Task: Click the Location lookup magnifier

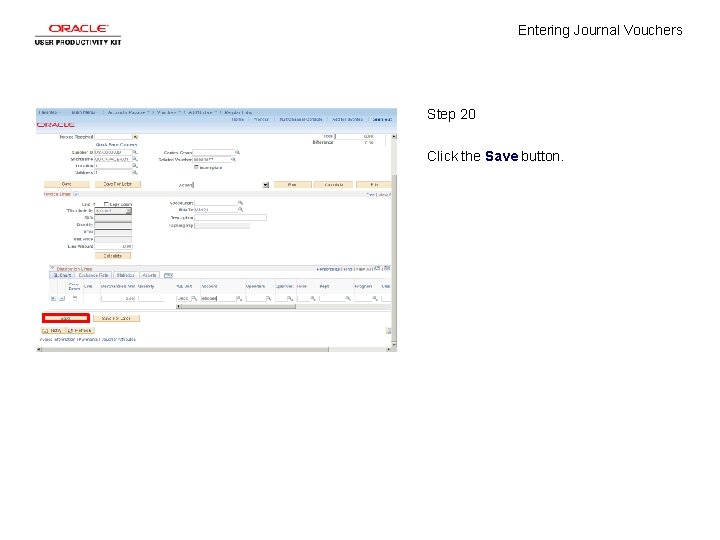Action: [135, 166]
